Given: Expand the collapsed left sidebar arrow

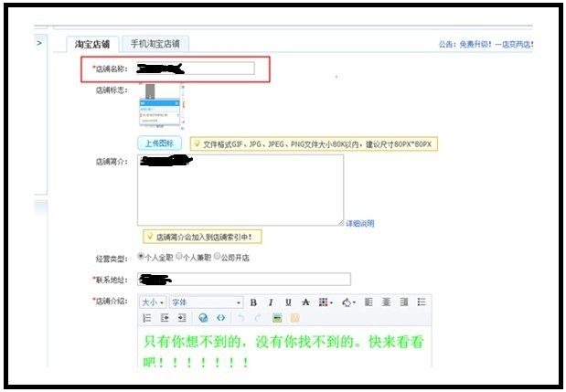Looking at the screenshot, I should coord(39,43).
